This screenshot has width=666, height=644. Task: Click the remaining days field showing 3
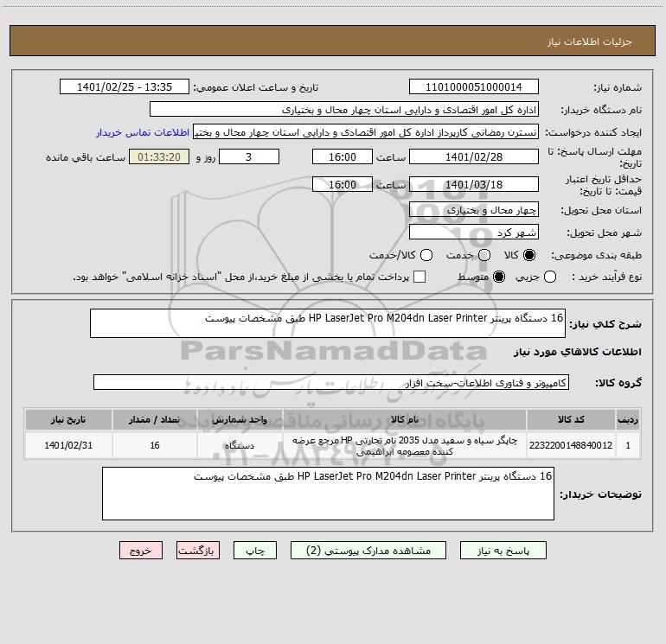tap(249, 156)
